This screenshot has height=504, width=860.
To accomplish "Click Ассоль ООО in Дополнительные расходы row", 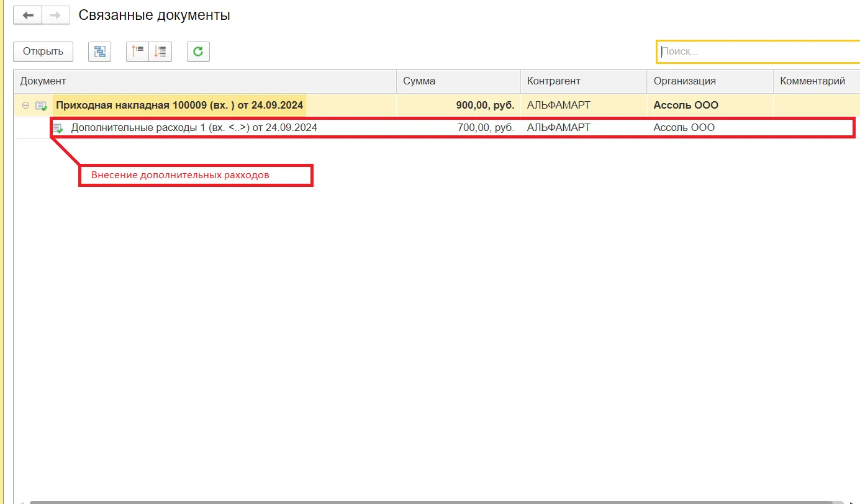I will (x=684, y=128).
